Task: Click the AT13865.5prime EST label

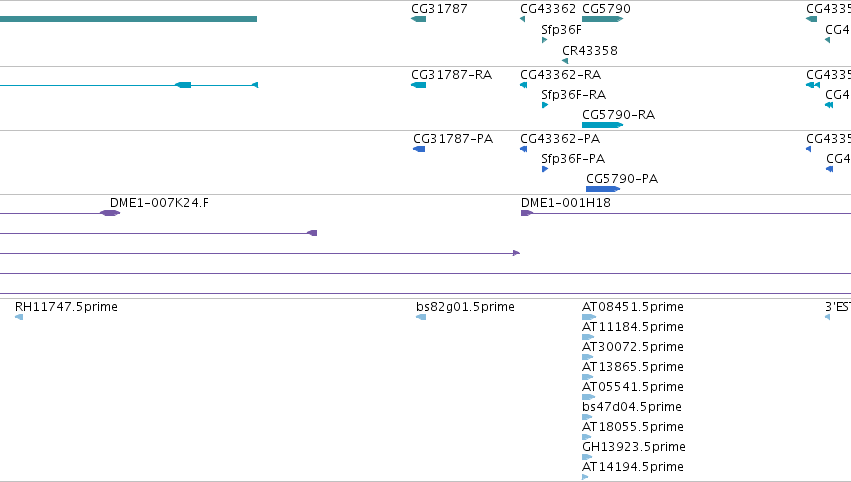Action: [x=633, y=366]
